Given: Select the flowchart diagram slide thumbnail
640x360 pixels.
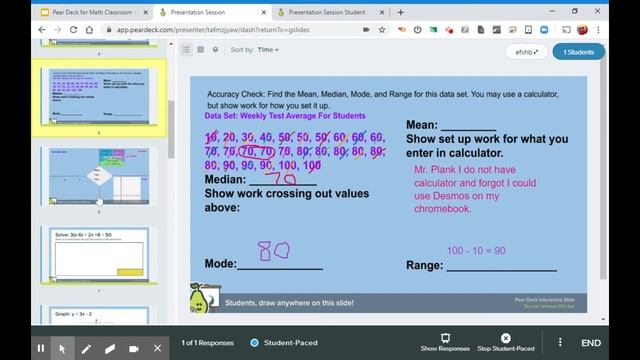Looking at the screenshot, I should tap(99, 176).
